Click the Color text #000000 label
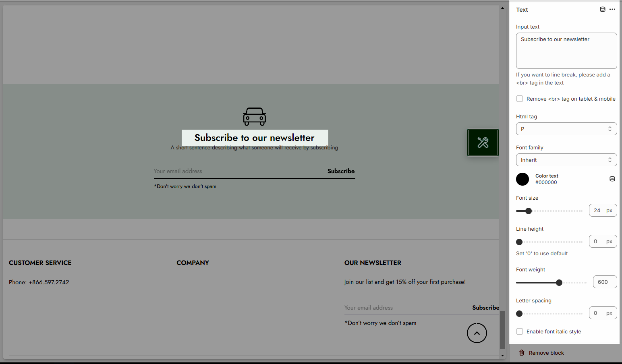The image size is (622, 364). click(x=547, y=179)
